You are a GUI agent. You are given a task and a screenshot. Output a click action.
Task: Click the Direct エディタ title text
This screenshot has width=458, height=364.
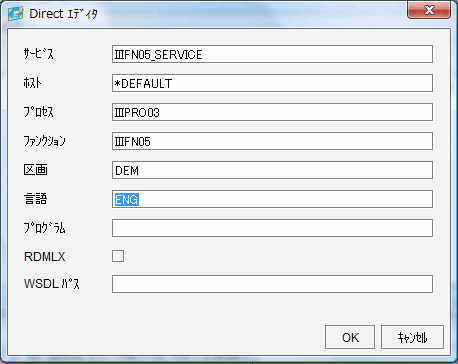coord(63,14)
